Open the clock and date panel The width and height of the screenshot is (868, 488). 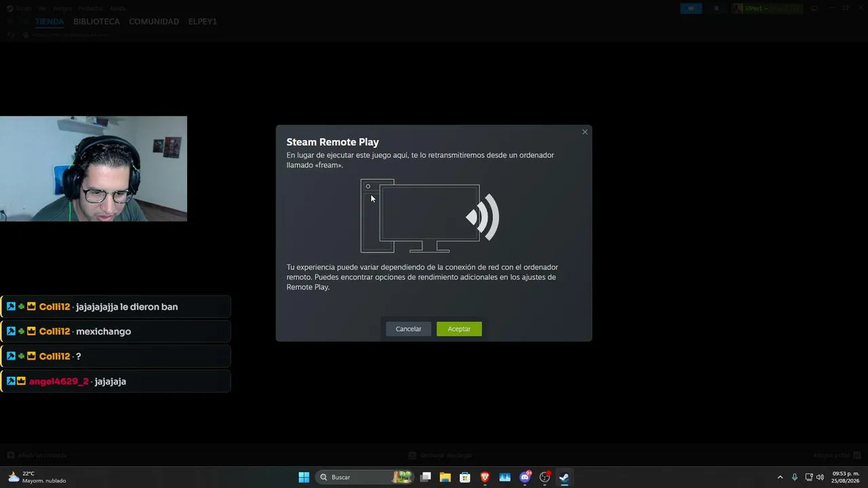[846, 477]
